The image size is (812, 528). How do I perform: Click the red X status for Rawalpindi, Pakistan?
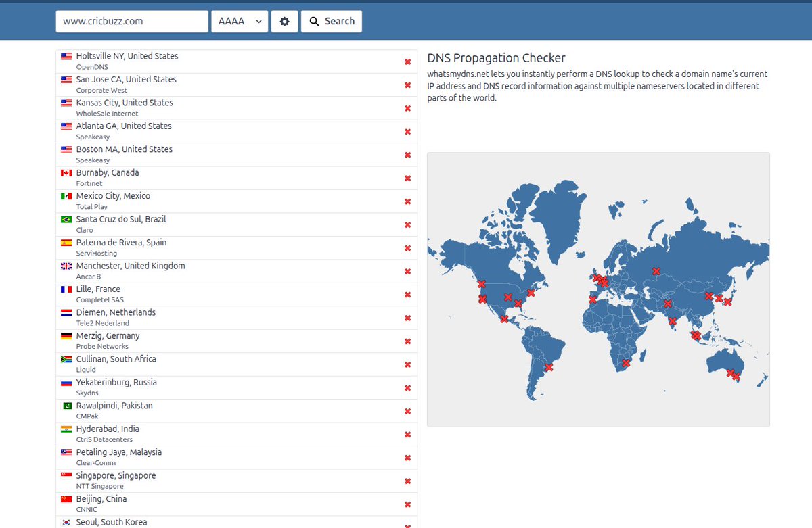407,412
